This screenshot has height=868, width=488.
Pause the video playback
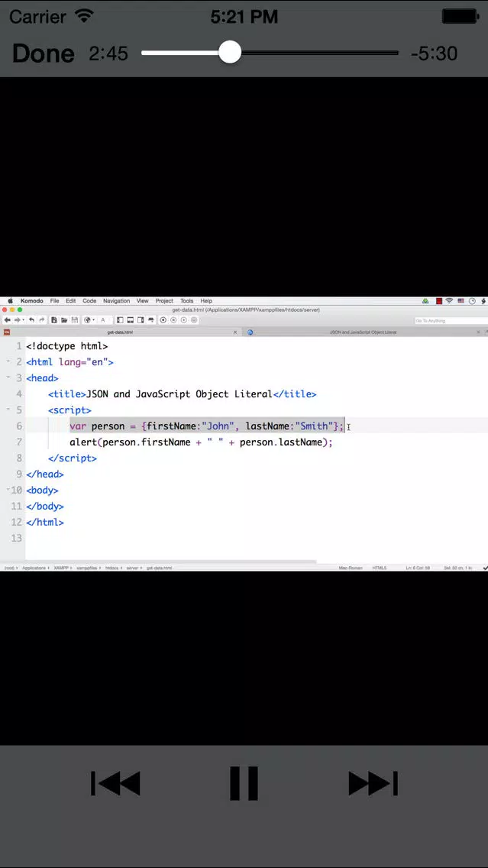pos(244,783)
